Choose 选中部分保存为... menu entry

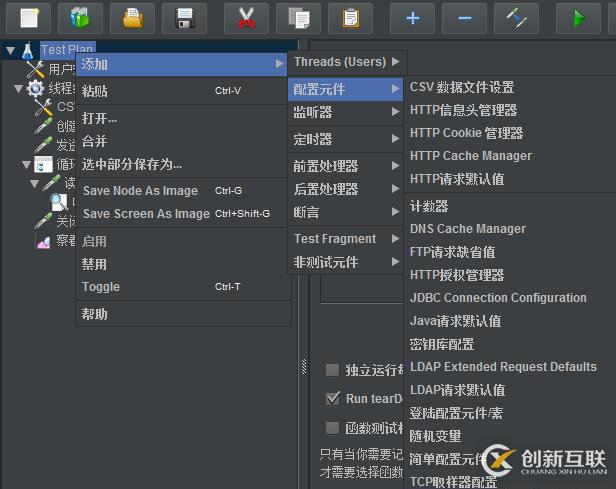pos(183,164)
